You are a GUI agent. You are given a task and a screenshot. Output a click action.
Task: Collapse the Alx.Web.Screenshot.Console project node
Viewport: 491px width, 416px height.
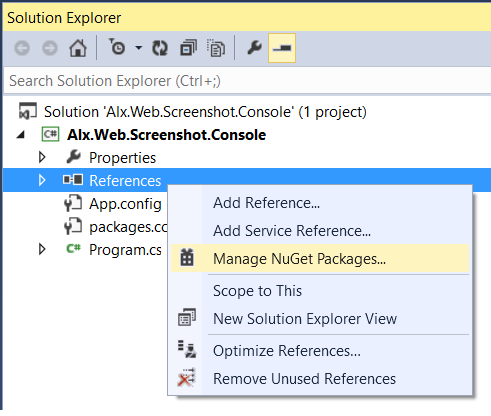click(21, 135)
